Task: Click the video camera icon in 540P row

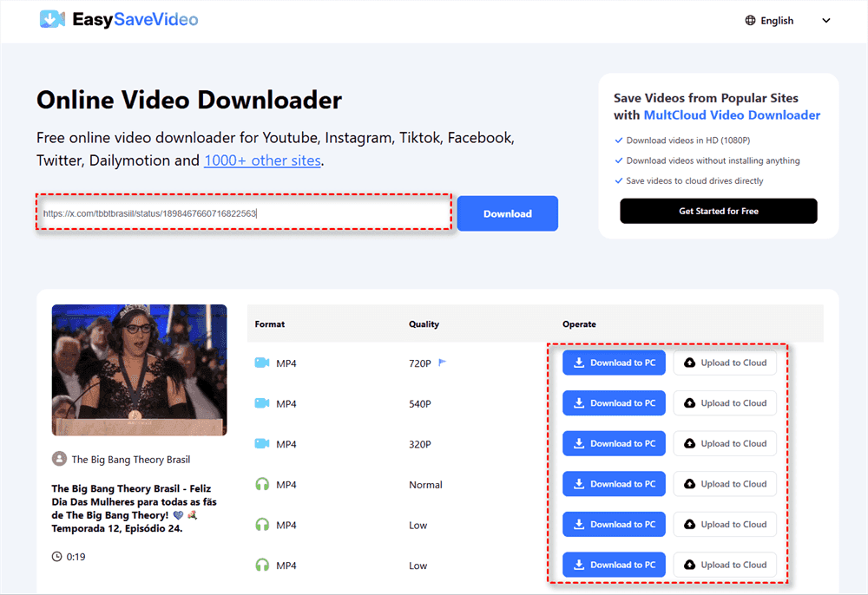Action: (262, 403)
